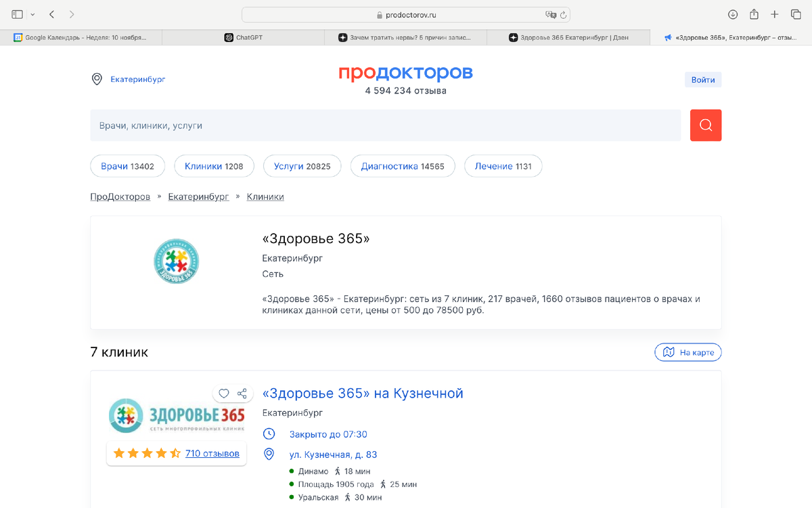Click the downloads icon in browser toolbar
The image size is (812, 508).
tap(732, 14)
